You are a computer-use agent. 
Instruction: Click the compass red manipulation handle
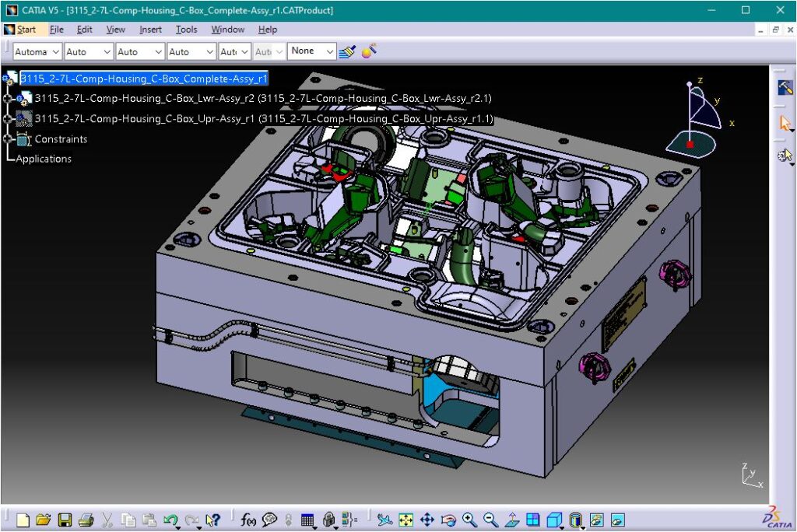pyautogui.click(x=690, y=145)
